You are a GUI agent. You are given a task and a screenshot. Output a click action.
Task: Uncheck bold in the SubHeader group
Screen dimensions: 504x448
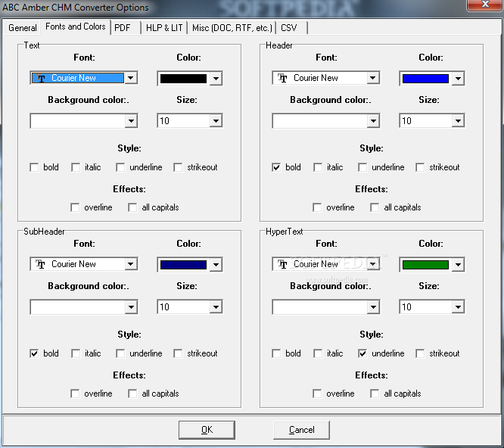click(34, 353)
